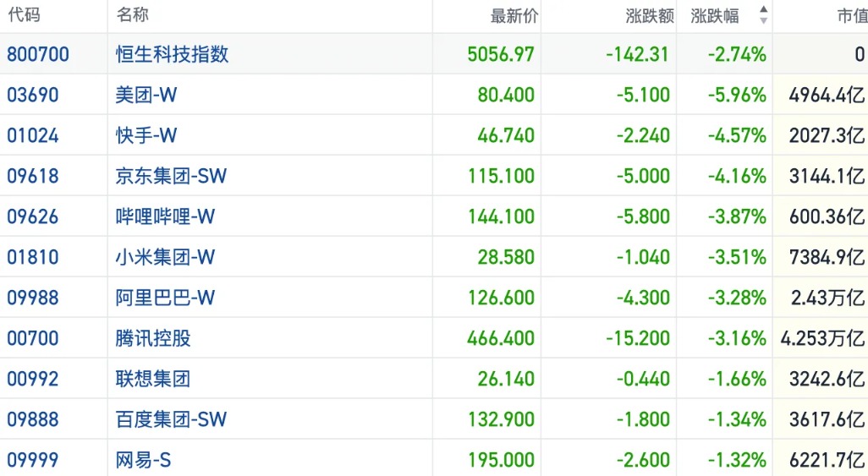Click 小米 market cap 7384.9亿
The image size is (868, 476).
click(827, 257)
